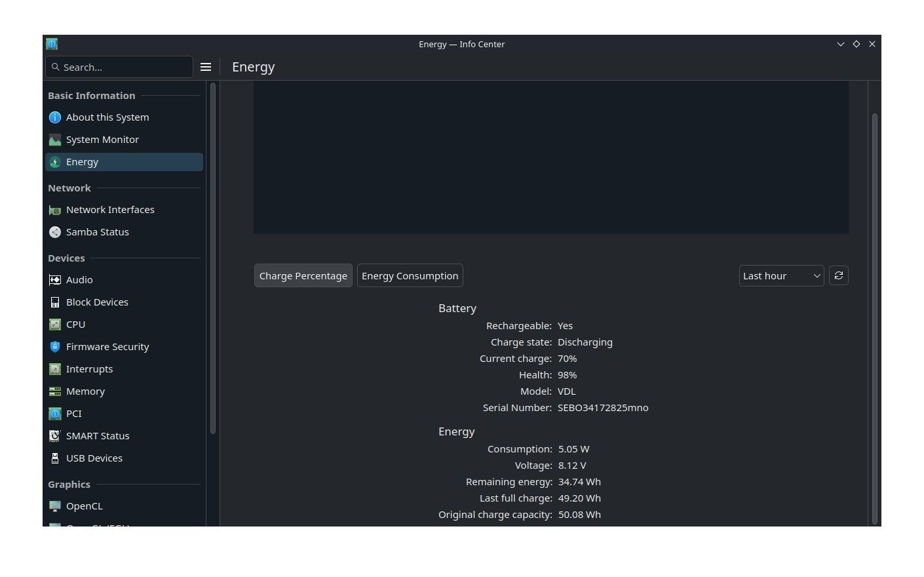Image resolution: width=924 pixels, height=577 pixels.
Task: Click the Audio device icon
Action: [x=55, y=280]
